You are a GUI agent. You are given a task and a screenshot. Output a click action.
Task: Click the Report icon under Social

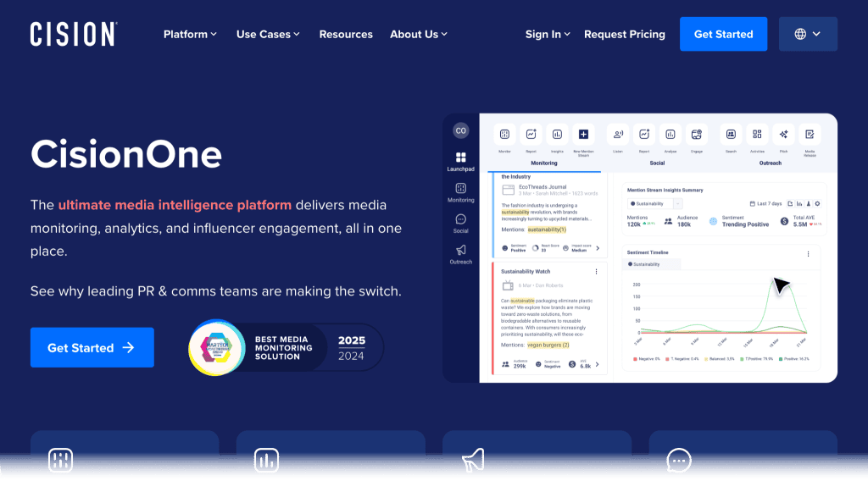(x=644, y=135)
